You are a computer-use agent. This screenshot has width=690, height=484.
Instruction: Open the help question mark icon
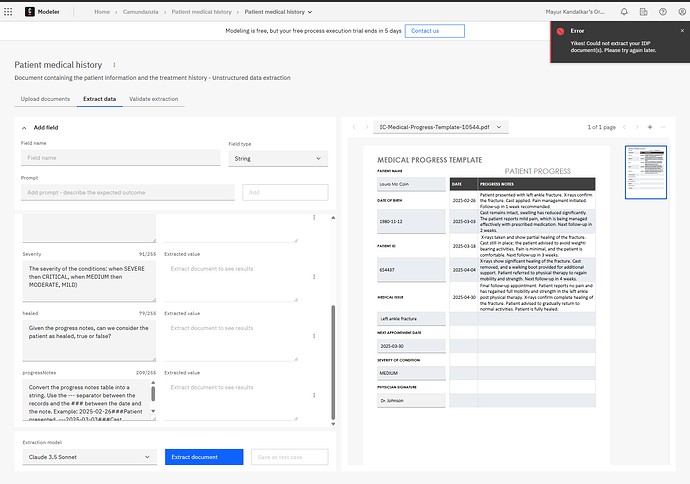(663, 12)
